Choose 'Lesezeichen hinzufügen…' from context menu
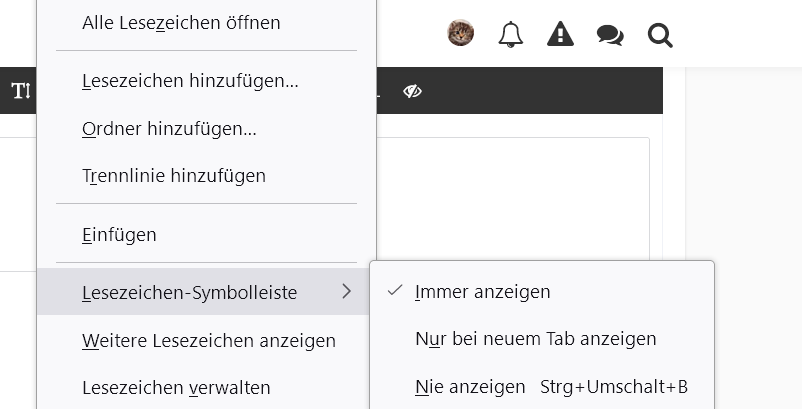802x409 pixels. point(190,82)
